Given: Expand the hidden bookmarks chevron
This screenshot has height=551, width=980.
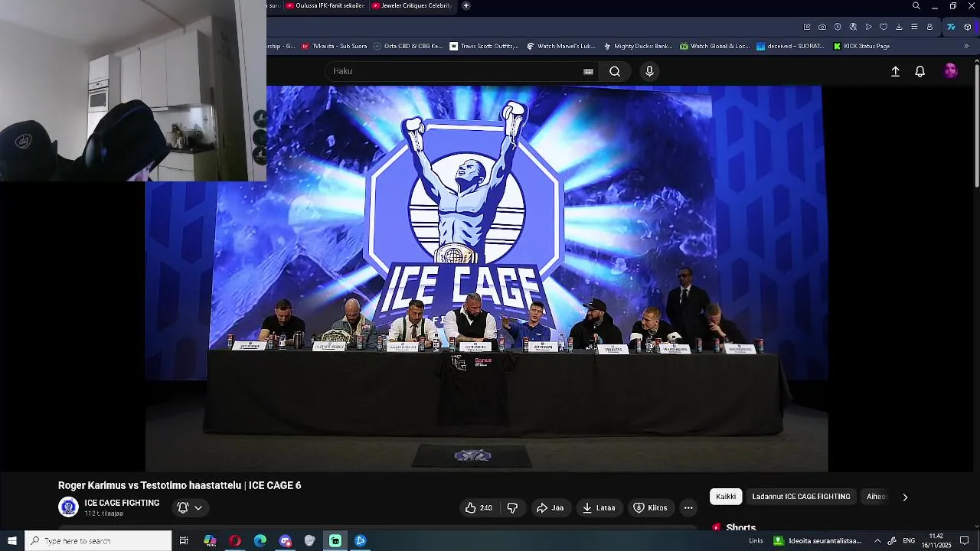Looking at the screenshot, I should (x=966, y=46).
